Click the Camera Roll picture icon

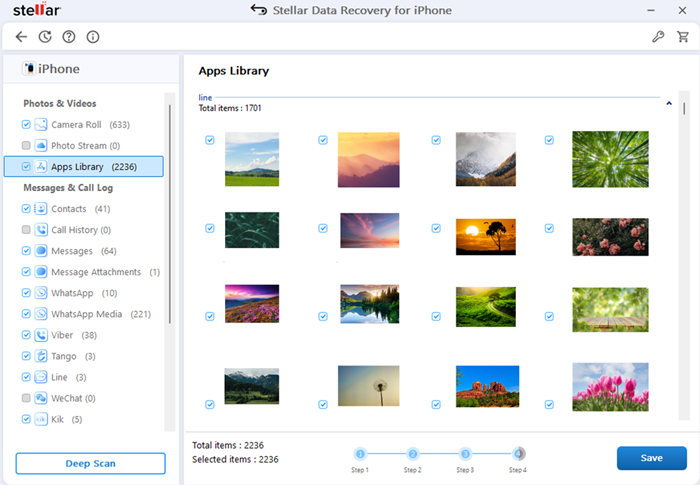(41, 125)
